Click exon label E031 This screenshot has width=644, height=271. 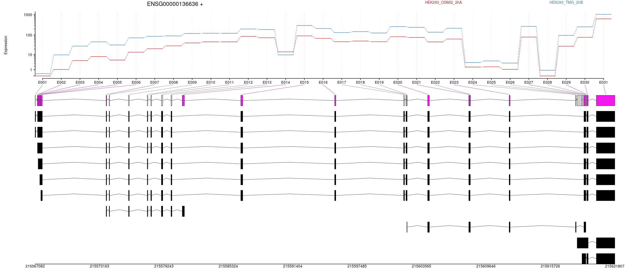(x=603, y=82)
